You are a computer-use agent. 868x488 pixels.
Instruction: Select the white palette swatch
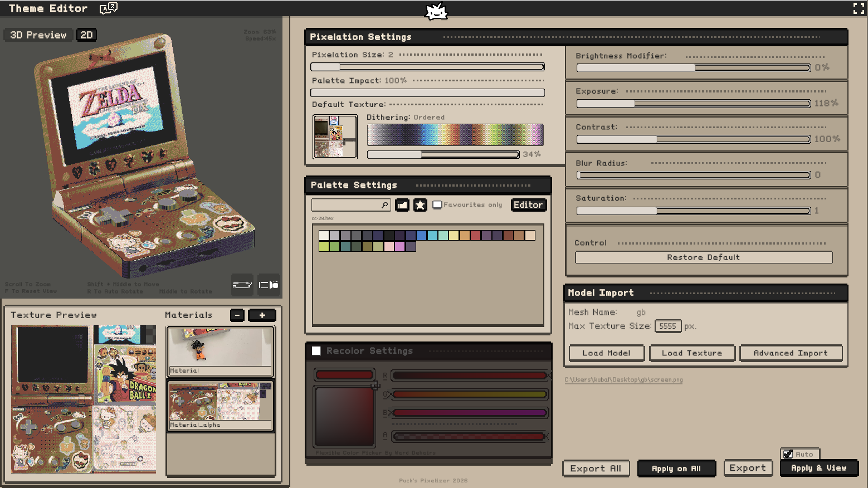(324, 236)
